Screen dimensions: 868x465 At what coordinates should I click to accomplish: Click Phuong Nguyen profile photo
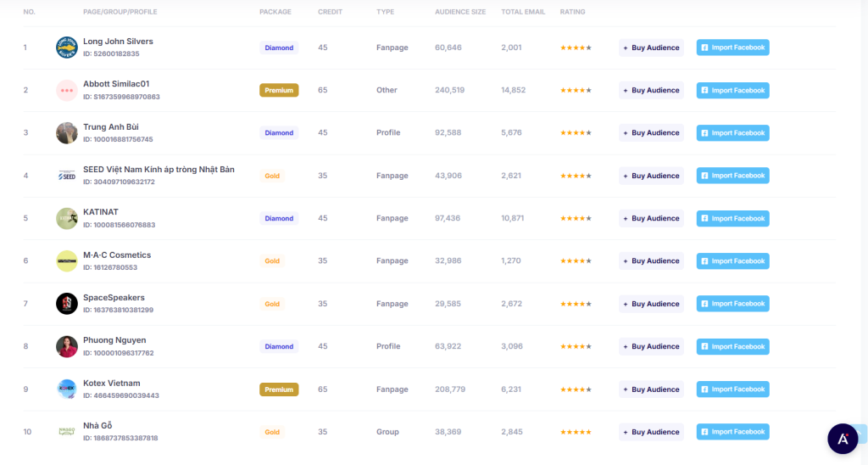coord(66,346)
